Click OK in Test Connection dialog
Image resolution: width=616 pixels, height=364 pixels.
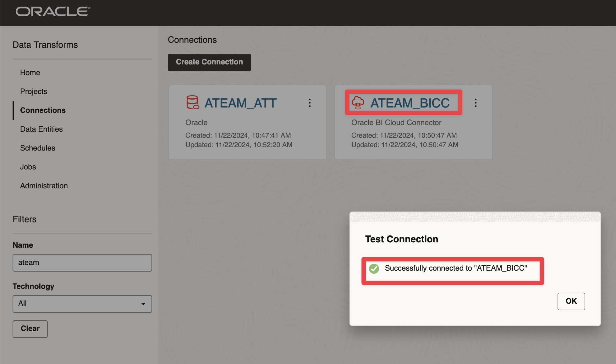[x=571, y=301]
